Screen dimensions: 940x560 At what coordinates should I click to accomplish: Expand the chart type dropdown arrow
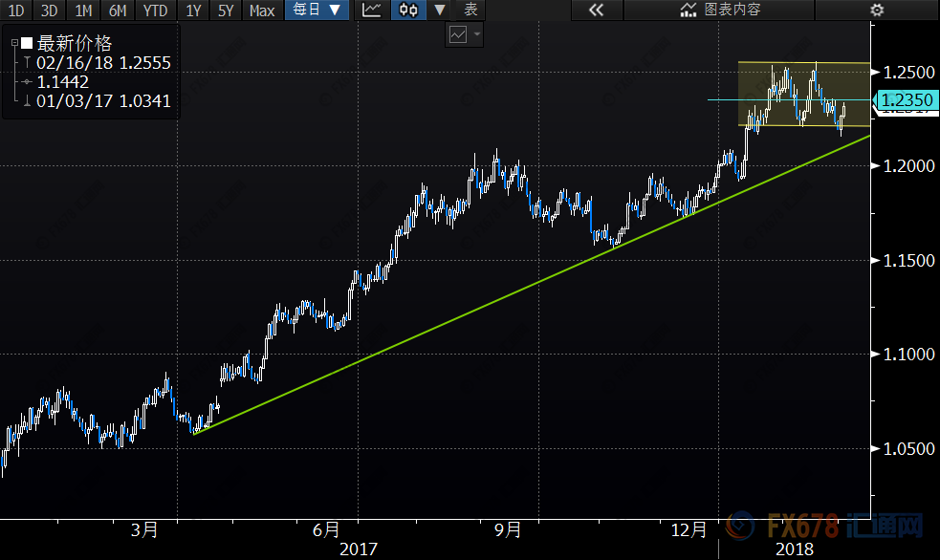439,11
